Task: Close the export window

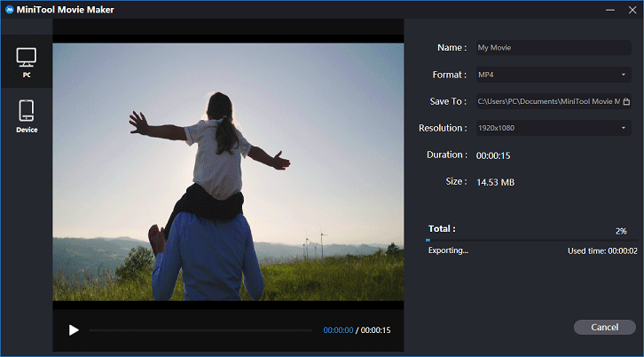Action: (x=632, y=10)
